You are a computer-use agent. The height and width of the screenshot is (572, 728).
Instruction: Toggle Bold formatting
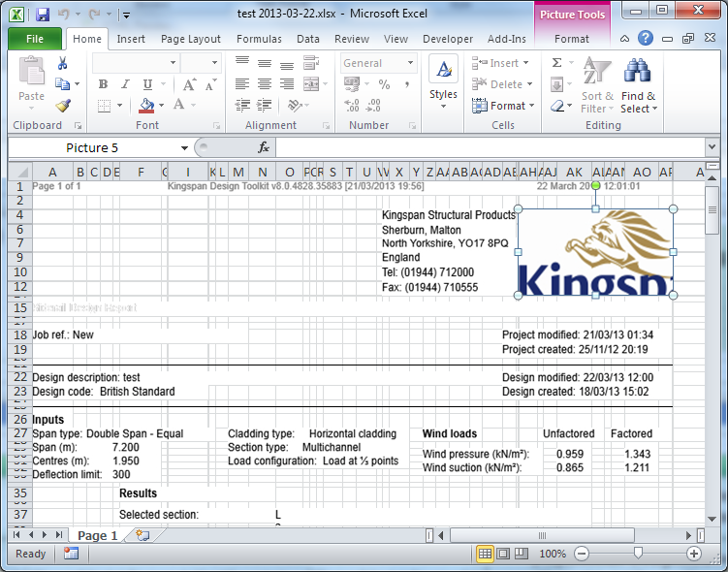(103, 84)
